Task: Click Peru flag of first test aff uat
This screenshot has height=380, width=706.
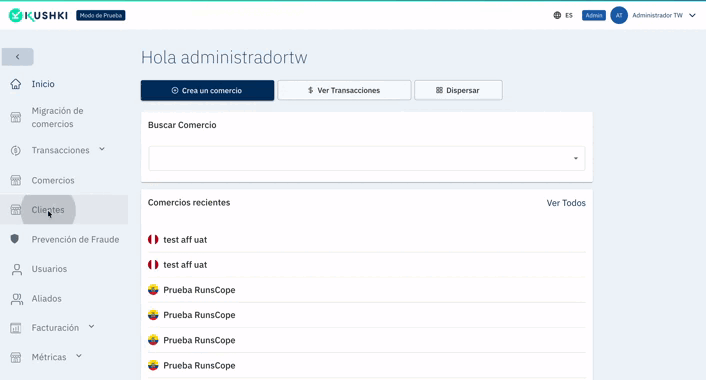Action: click(x=153, y=240)
